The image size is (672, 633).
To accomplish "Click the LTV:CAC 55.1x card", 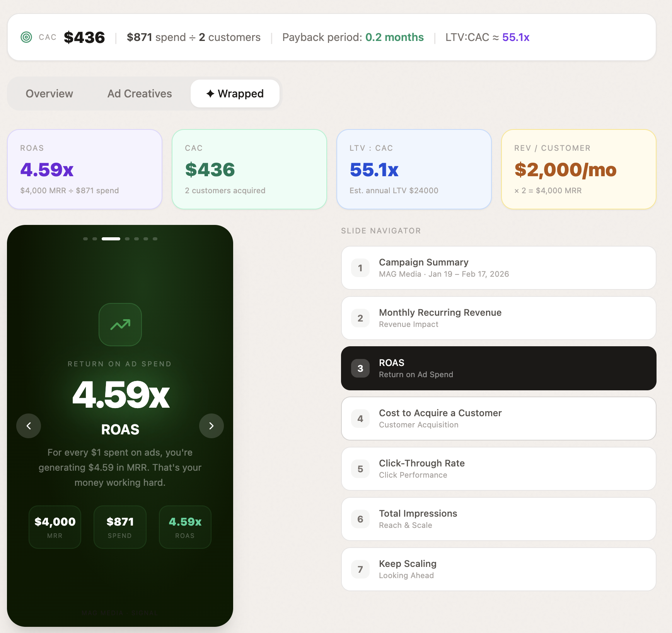I will [414, 169].
